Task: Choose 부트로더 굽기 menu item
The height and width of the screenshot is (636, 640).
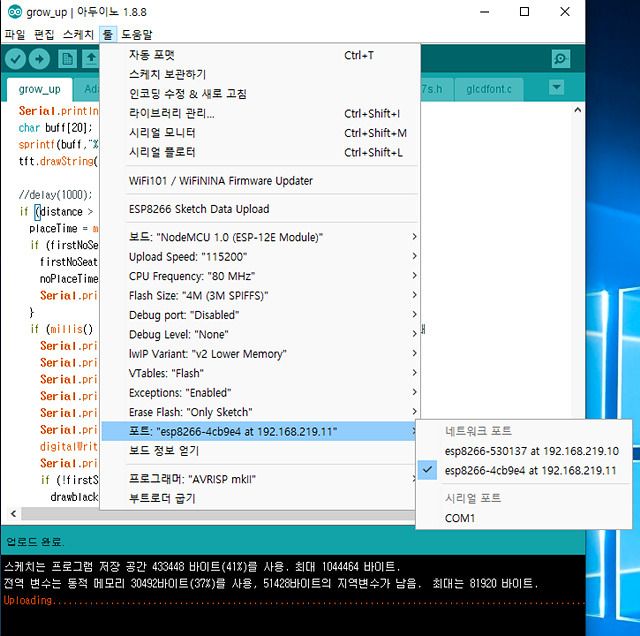Action: point(260,498)
